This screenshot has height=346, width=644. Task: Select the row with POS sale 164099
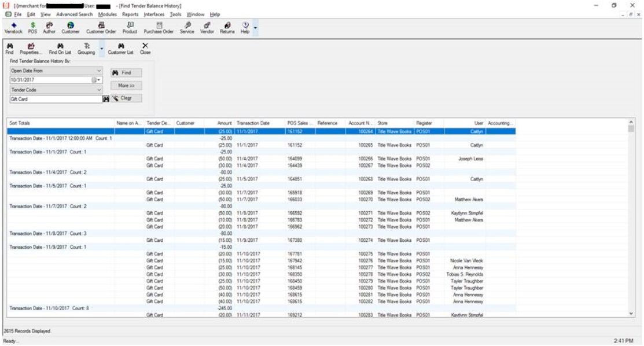(261, 159)
